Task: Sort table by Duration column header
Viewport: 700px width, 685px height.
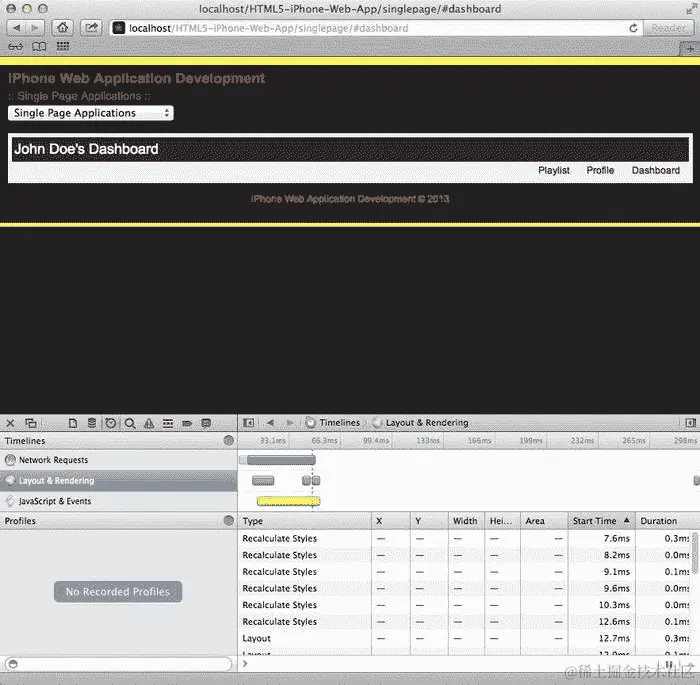Action: (667, 521)
